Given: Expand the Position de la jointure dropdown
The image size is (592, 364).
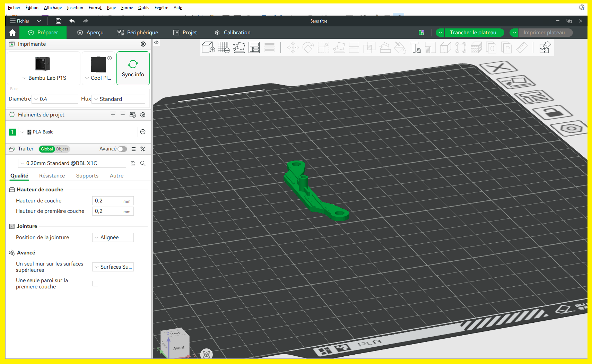Looking at the screenshot, I should tap(113, 237).
